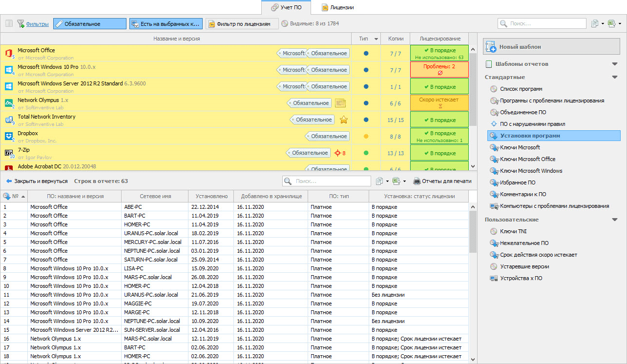Click the Excel export icon in top toolbar
Image resolution: width=627 pixels, height=364 pixels.
click(611, 23)
